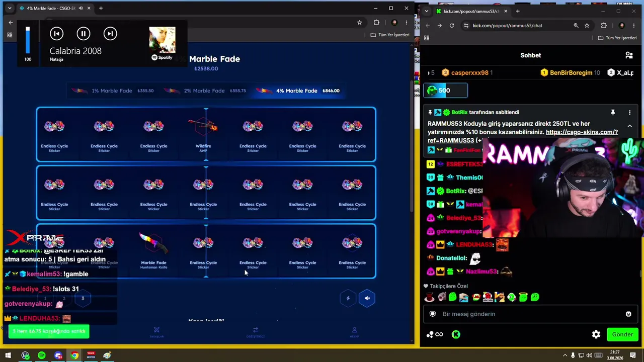644x362 pixels.
Task: Reload the Kick chat page
Action: [x=452, y=26]
